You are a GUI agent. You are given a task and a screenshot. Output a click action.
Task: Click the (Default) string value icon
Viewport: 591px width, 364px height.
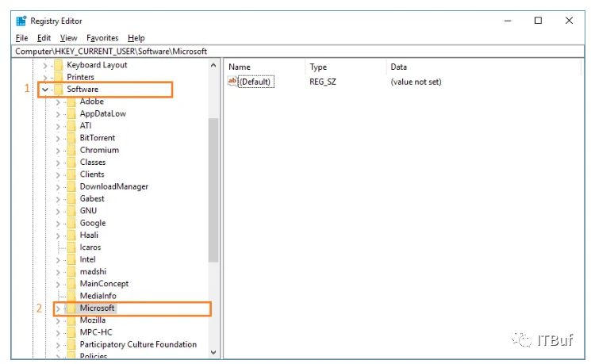[232, 82]
